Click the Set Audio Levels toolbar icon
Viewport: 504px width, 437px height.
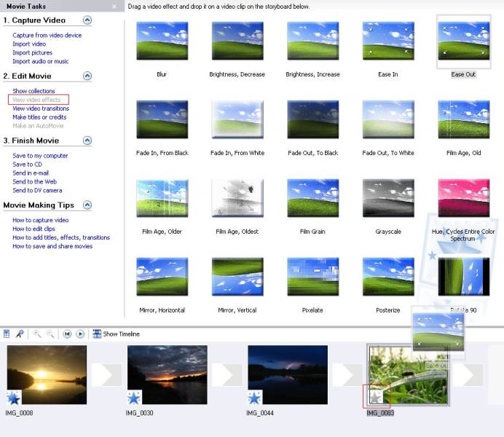point(7,334)
